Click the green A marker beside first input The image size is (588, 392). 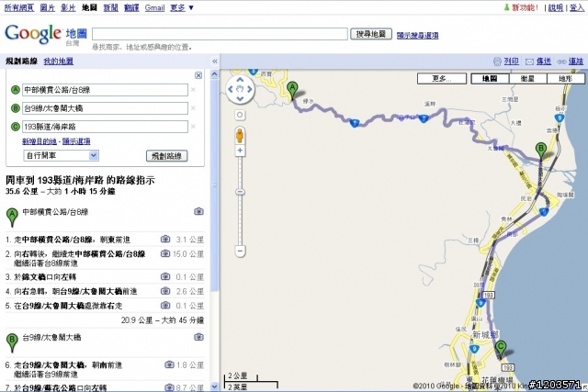(15, 90)
